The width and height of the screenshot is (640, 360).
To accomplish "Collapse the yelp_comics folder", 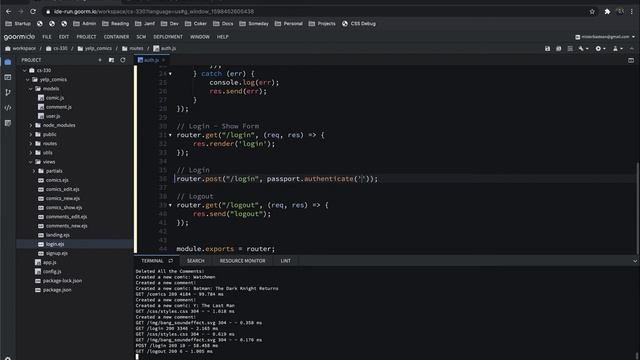I will pos(28,80).
